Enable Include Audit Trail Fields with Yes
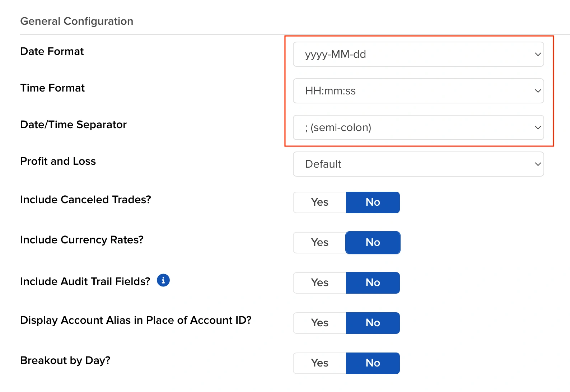Image resolution: width=570 pixels, height=392 pixels. point(319,283)
